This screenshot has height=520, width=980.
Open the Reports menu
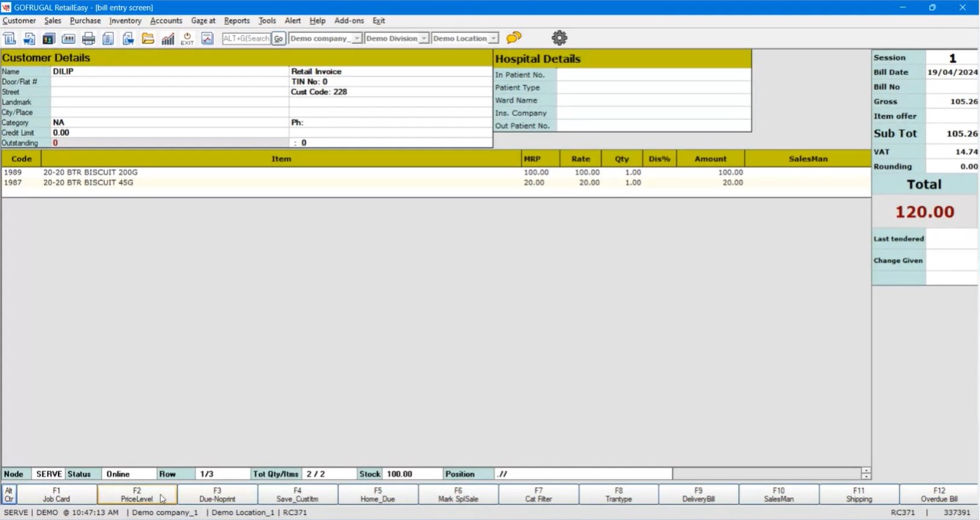click(x=237, y=21)
